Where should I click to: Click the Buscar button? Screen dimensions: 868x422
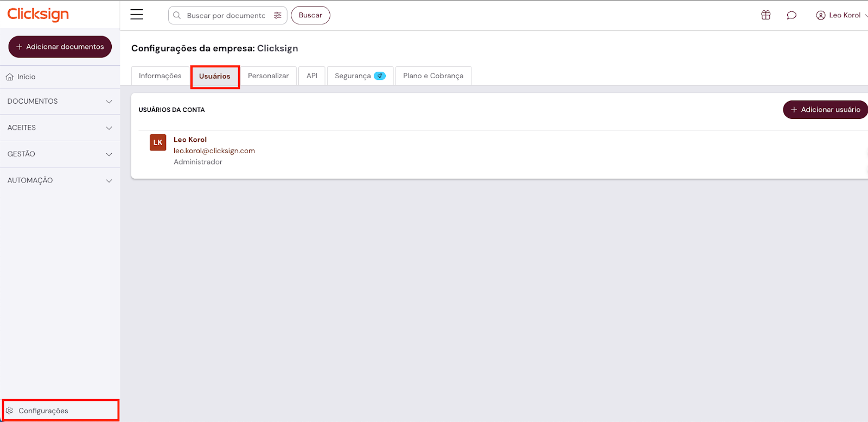(x=310, y=15)
